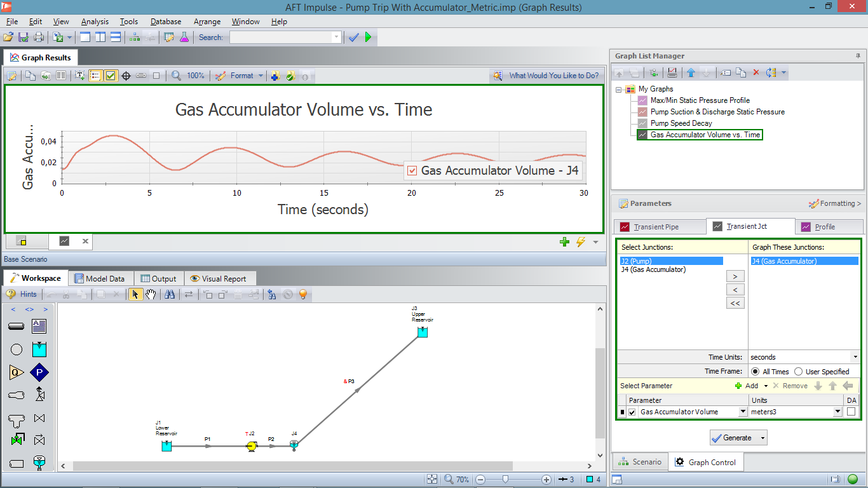Enable the DA checkbox for the parameter row
This screenshot has height=488, width=868.
pos(851,412)
